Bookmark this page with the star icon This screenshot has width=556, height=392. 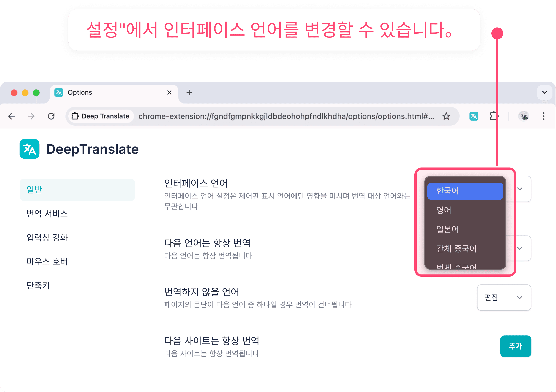point(446,116)
